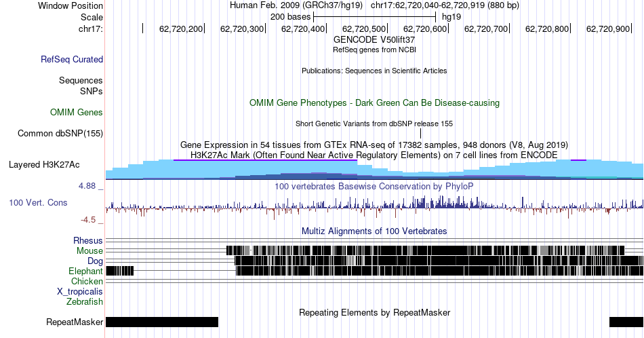Viewport: 644px width, 338px height.
Task: Click the OMIM Gene Phenotypes title
Action: tap(374, 102)
